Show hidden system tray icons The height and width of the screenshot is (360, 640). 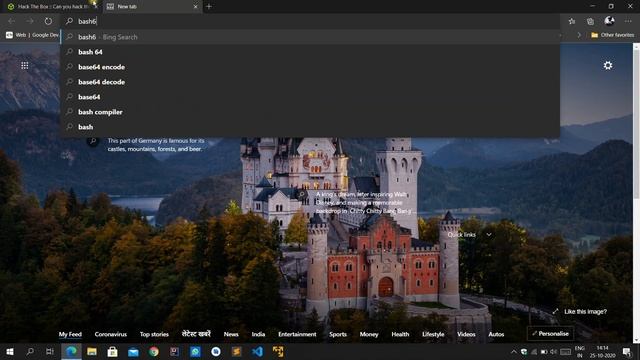(x=513, y=351)
